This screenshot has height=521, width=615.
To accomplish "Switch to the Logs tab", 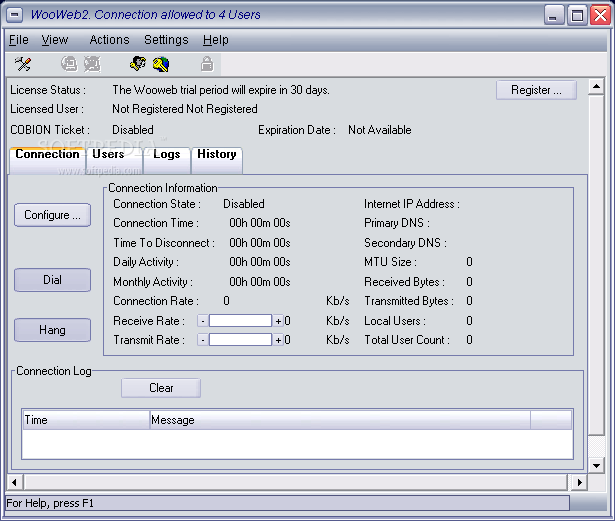I will [167, 161].
